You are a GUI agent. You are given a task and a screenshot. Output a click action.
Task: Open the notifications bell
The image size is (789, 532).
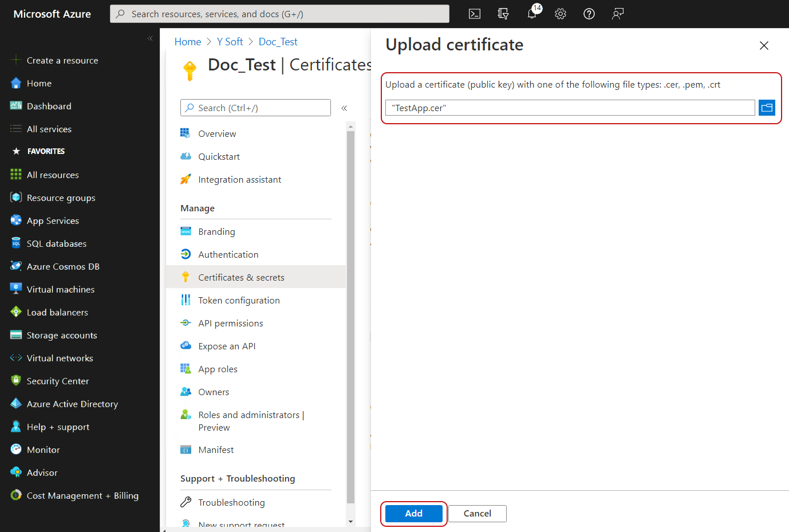[532, 14]
